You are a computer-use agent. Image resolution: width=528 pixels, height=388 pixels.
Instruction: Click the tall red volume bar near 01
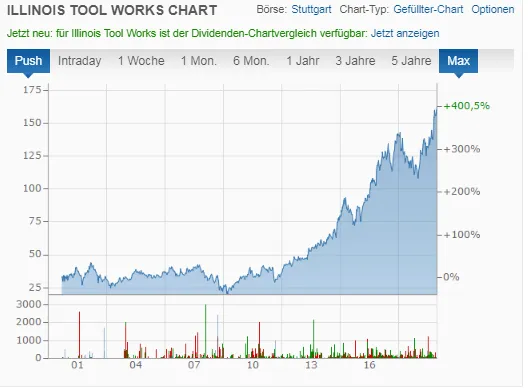tap(79, 335)
